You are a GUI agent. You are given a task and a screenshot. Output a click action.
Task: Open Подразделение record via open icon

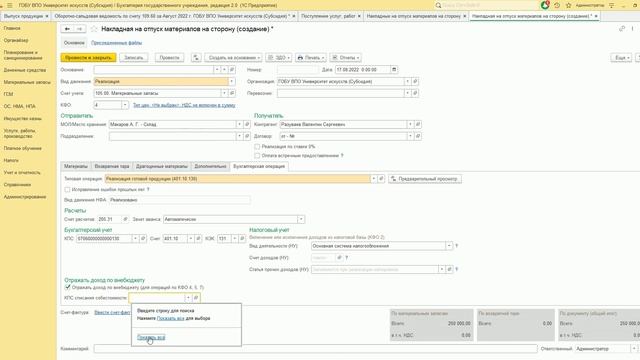click(247, 136)
